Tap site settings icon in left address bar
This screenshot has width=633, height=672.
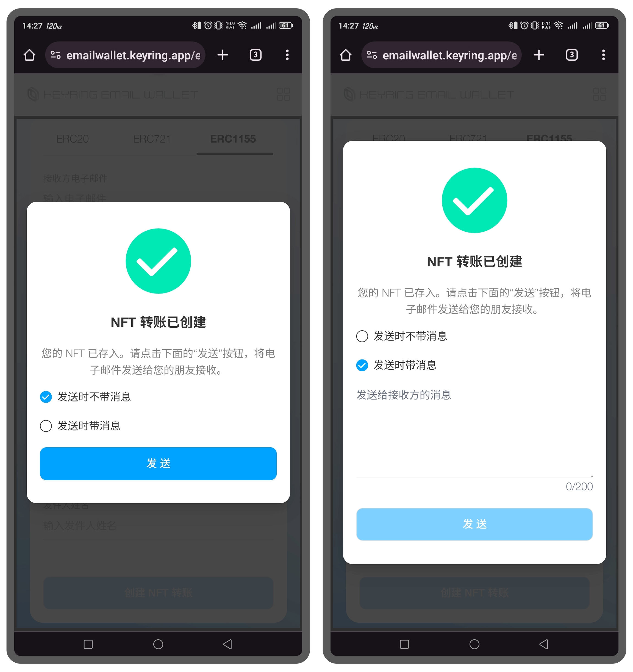(56, 55)
